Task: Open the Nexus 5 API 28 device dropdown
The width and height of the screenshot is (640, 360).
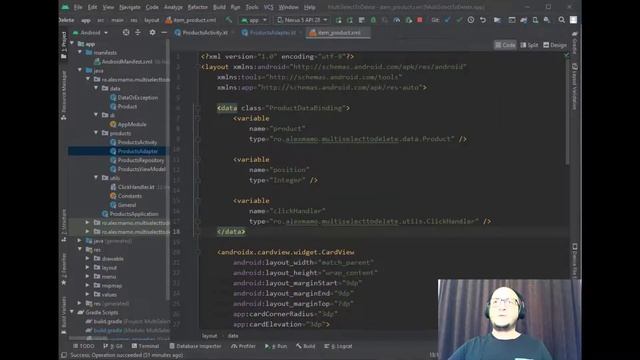Action: click(302, 20)
